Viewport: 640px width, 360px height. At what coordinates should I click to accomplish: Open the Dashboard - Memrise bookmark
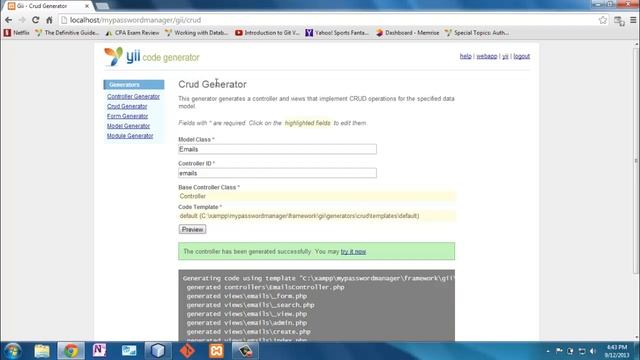click(x=407, y=33)
